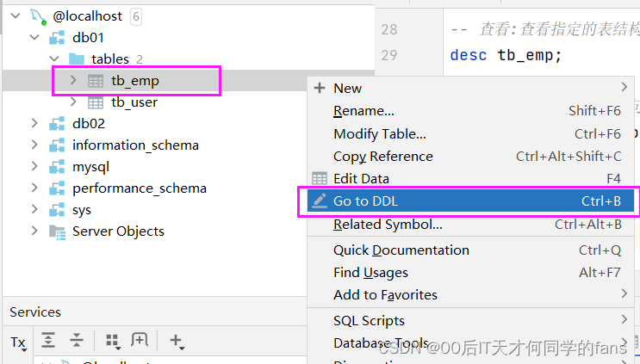
Task: Collapse the @localhost data source node
Action: [x=16, y=15]
